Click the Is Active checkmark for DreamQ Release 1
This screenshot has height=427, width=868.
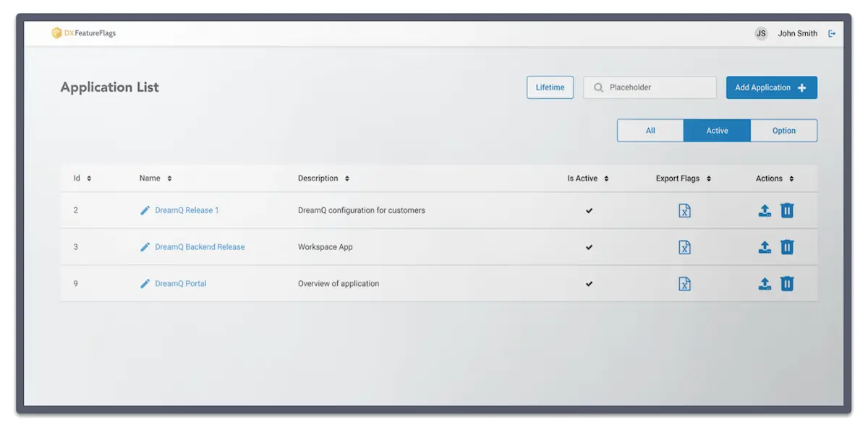pos(589,210)
